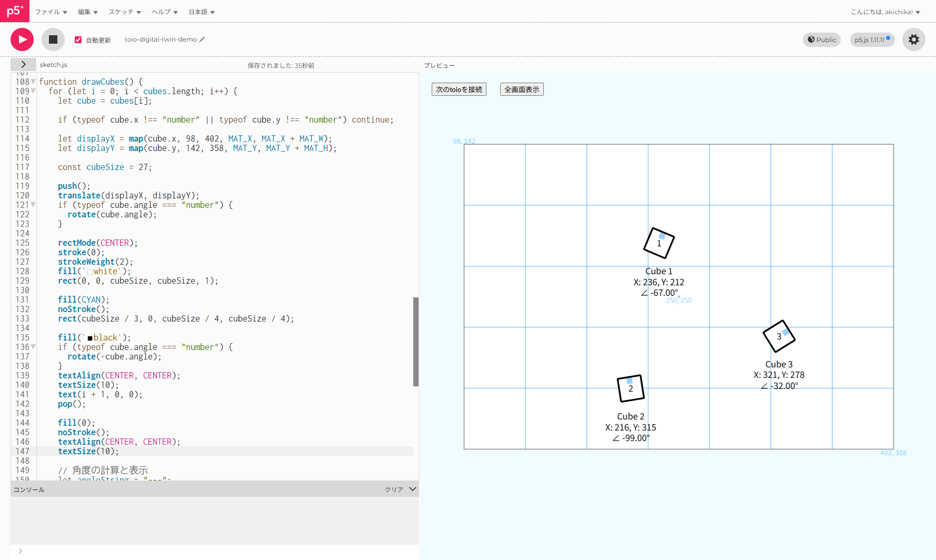This screenshot has width=936, height=560.
Task: Run the sketch with the play button
Action: coord(22,39)
